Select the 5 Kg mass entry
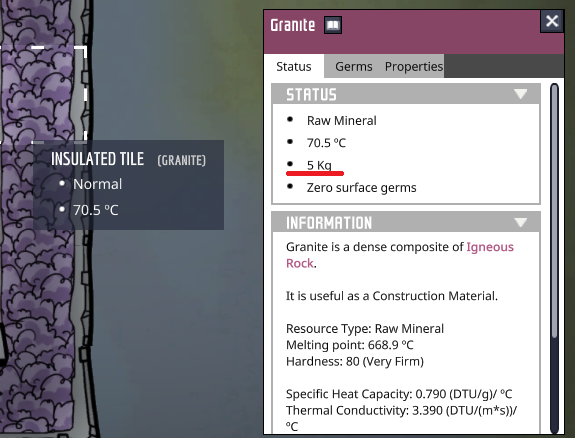Viewport: 575px width, 438px height. (x=319, y=165)
